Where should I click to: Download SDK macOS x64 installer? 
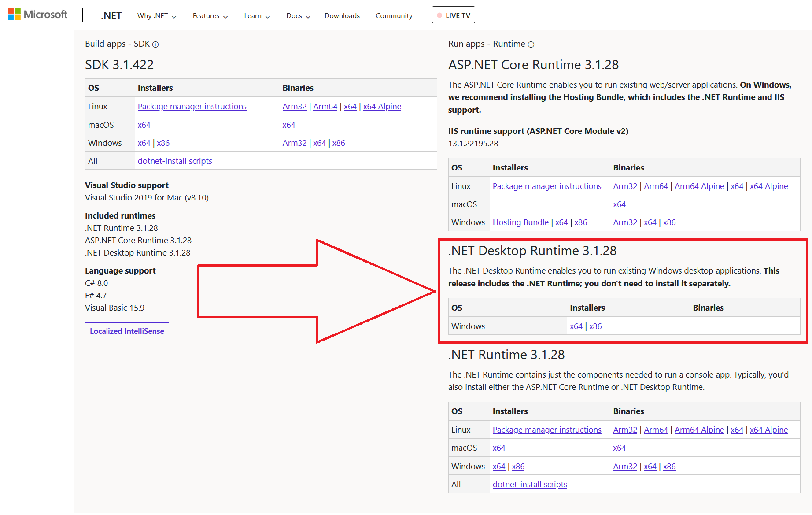144,125
